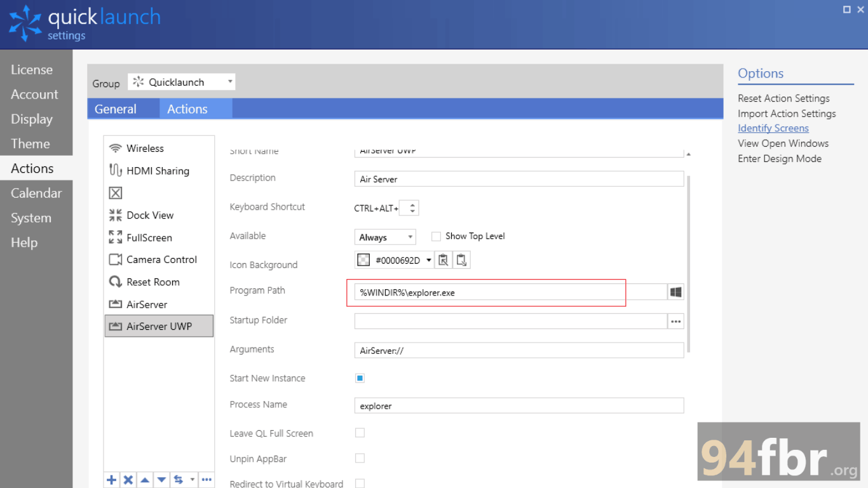Browse for Startup Folder with ellipsis
The height and width of the screenshot is (488, 868).
pyautogui.click(x=675, y=322)
